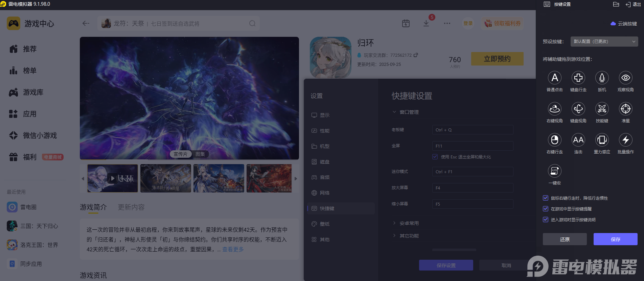Show previous screenshot thumbnails
Viewport: 644px width, 281px height.
(83, 178)
